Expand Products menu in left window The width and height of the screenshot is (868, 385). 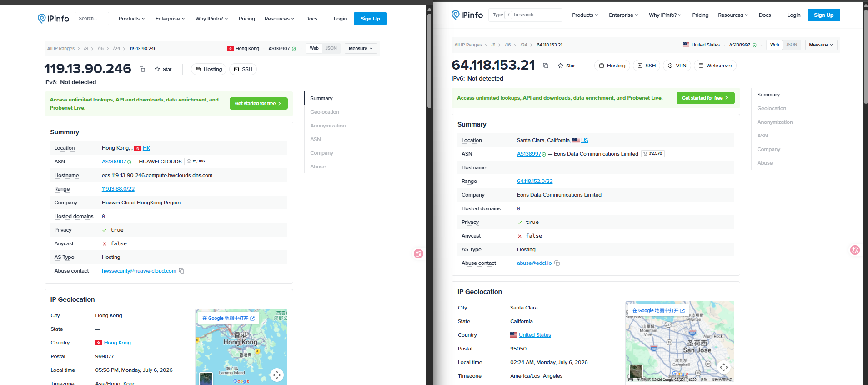(x=131, y=19)
